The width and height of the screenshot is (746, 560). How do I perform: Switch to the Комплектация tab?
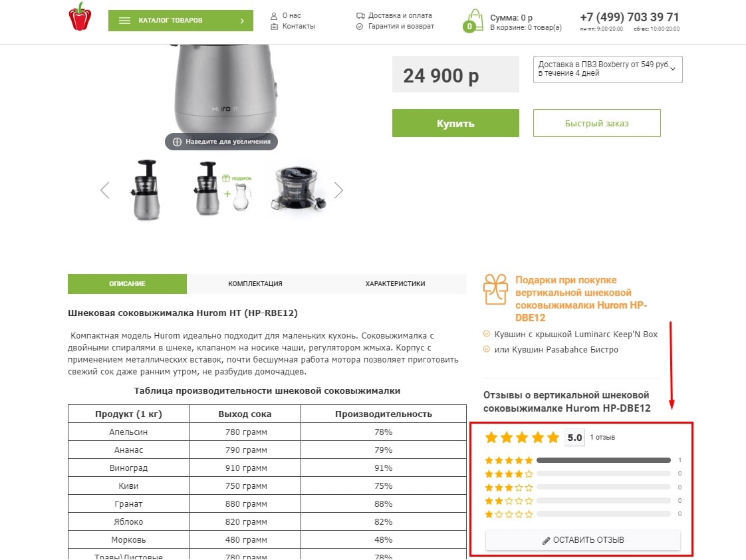click(255, 283)
